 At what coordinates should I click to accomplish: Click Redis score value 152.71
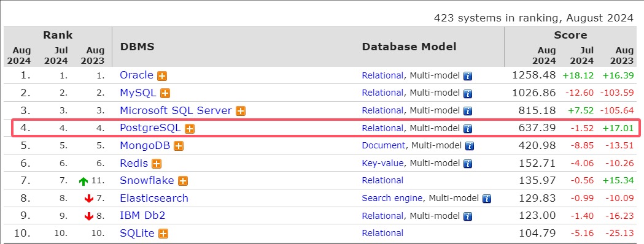(x=538, y=163)
